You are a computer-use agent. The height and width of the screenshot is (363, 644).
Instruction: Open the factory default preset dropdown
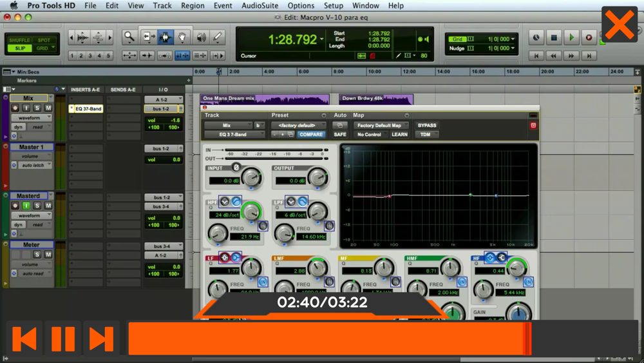click(x=299, y=125)
